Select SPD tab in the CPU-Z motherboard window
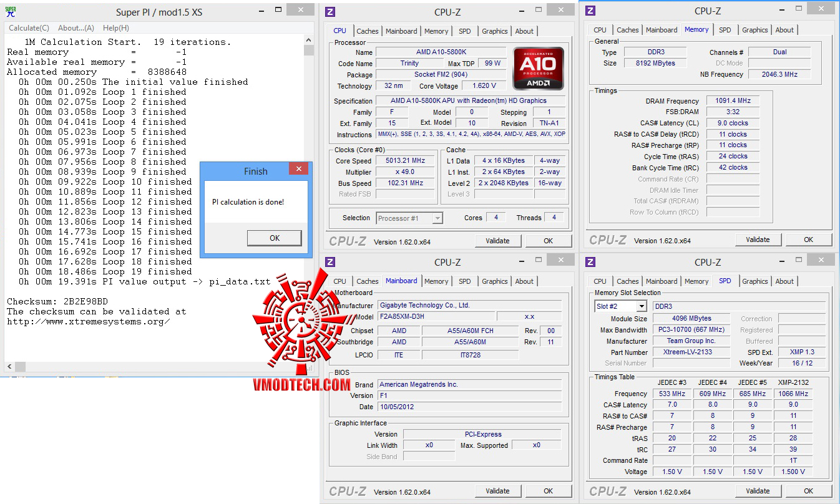Viewport: 840px width, 504px height. tap(465, 281)
